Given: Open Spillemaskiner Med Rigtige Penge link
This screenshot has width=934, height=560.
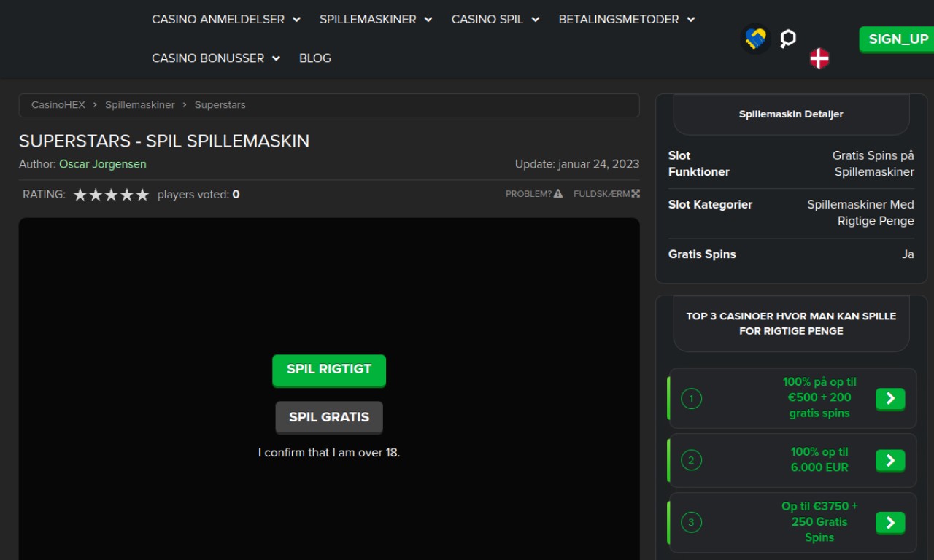Looking at the screenshot, I should pyautogui.click(x=861, y=213).
